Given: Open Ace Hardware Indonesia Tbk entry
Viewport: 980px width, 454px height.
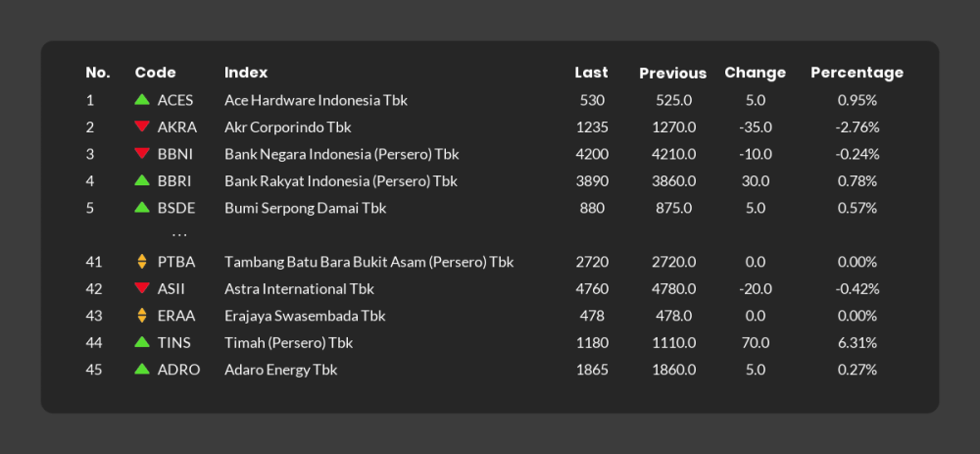Looking at the screenshot, I should point(316,100).
